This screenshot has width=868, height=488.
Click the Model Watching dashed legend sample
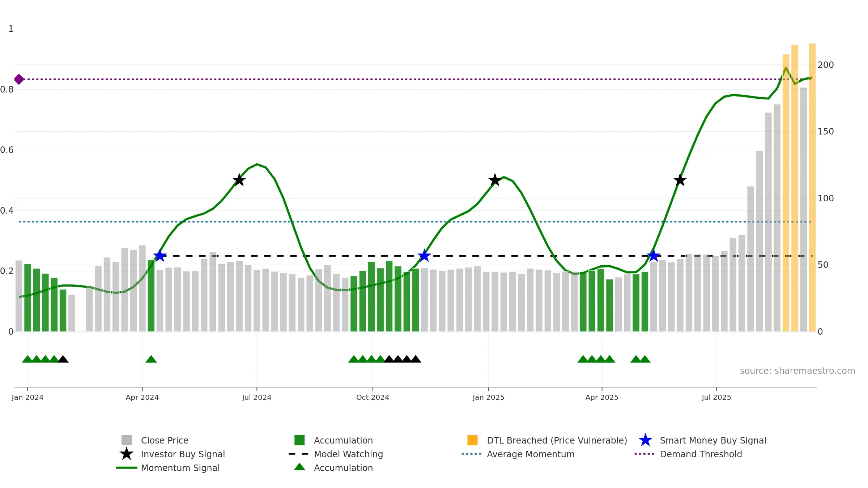pos(299,454)
